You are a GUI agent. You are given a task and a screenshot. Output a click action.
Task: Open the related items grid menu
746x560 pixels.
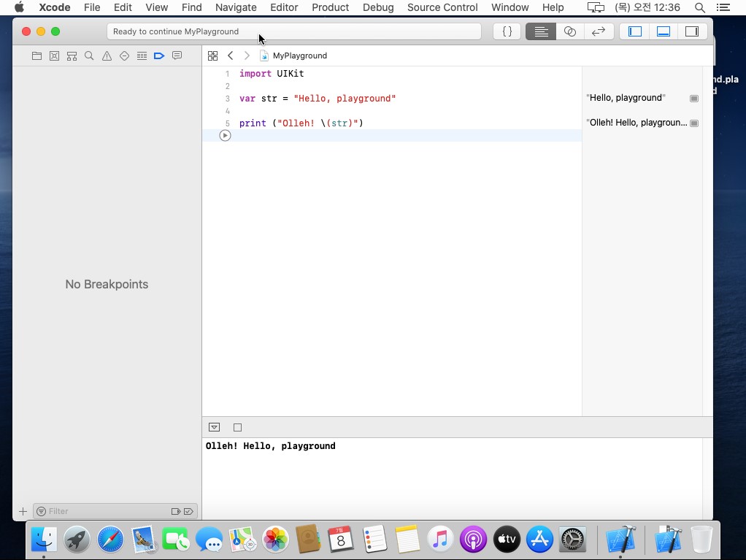pos(212,55)
